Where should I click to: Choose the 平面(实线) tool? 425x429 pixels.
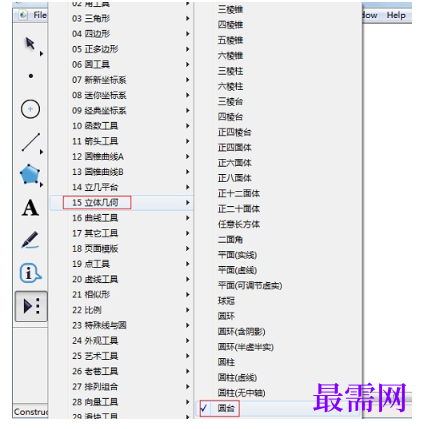[x=237, y=255]
